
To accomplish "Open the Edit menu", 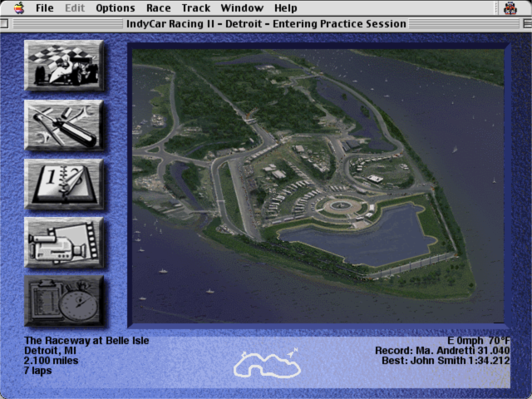I will click(75, 7).
